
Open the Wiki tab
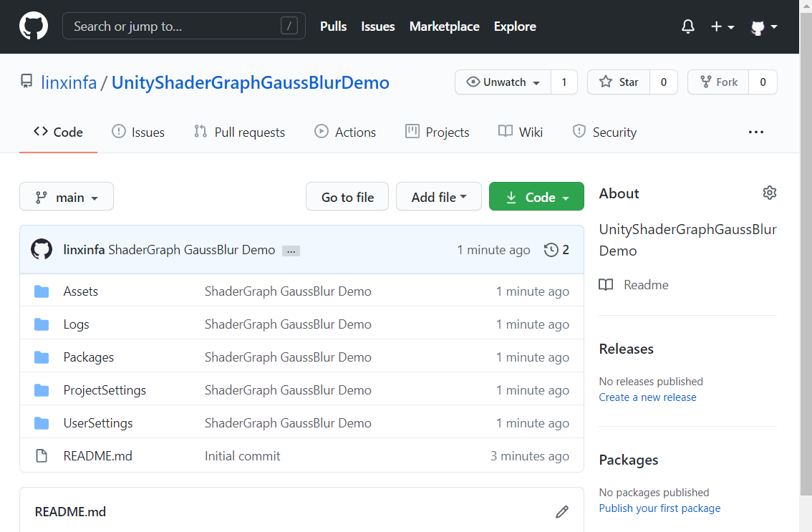(x=521, y=132)
